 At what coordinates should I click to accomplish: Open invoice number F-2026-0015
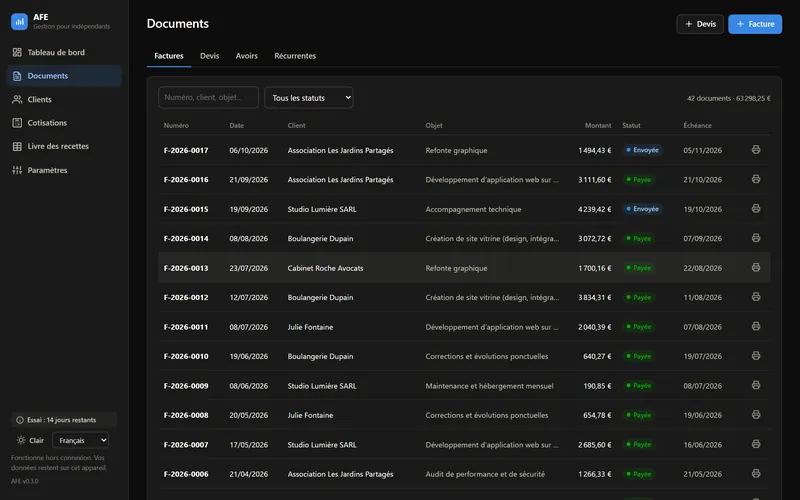[186, 209]
